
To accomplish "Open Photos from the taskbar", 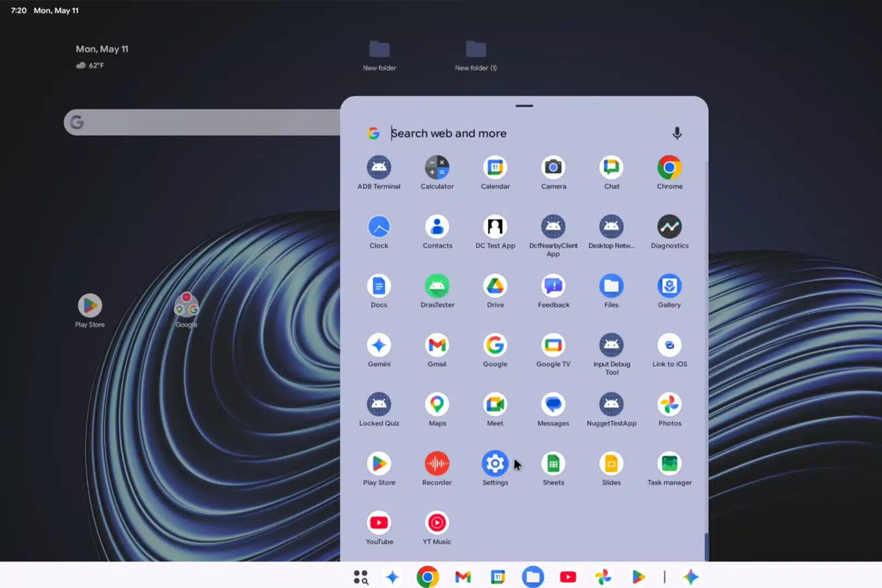I will 603,577.
